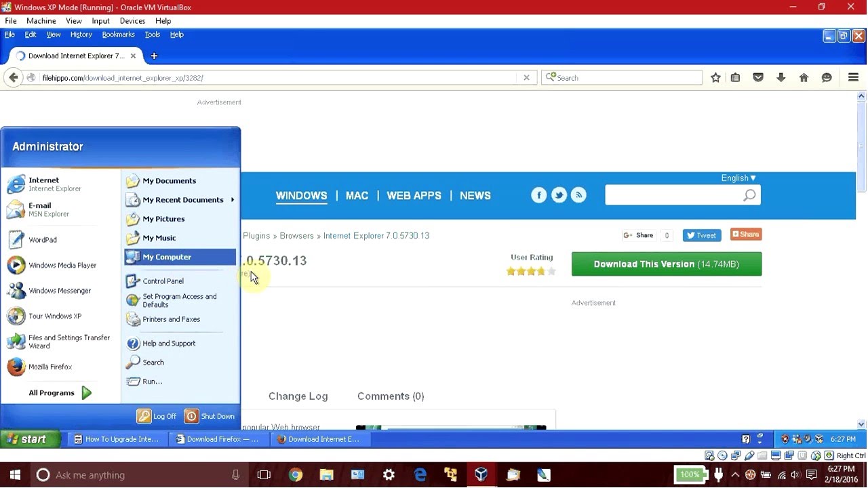Image resolution: width=868 pixels, height=488 pixels.
Task: Click the Pocket icon in the toolbar
Action: (758, 78)
